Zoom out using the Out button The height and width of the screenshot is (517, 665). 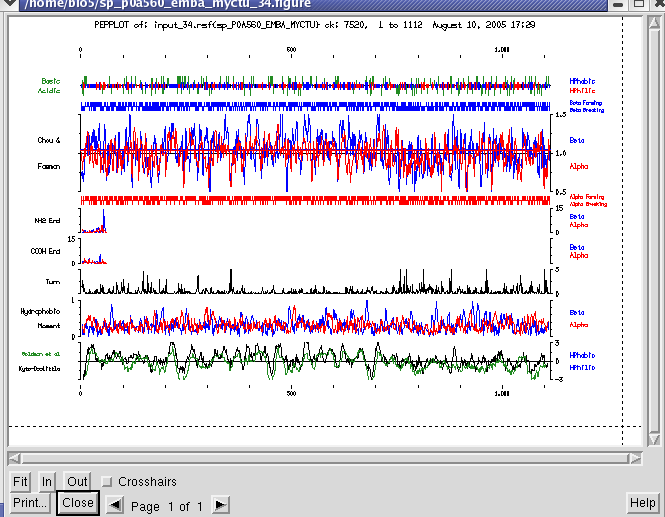tap(77, 482)
